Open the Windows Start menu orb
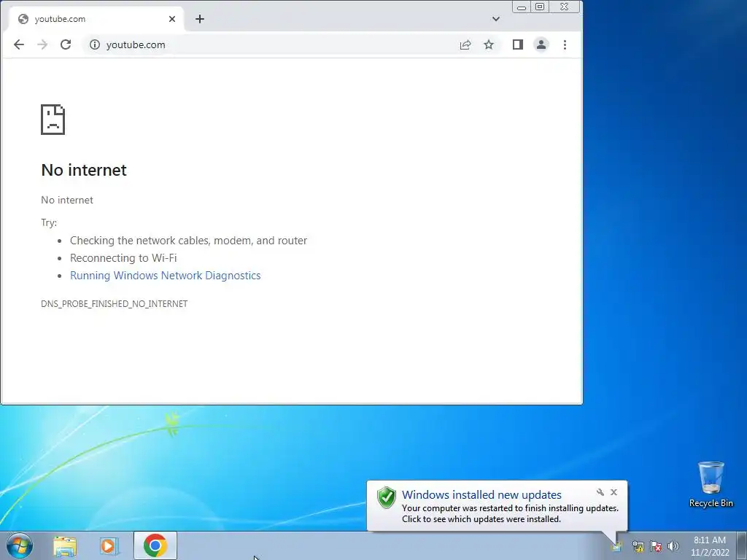Screen dimensions: 747x560 20,545
